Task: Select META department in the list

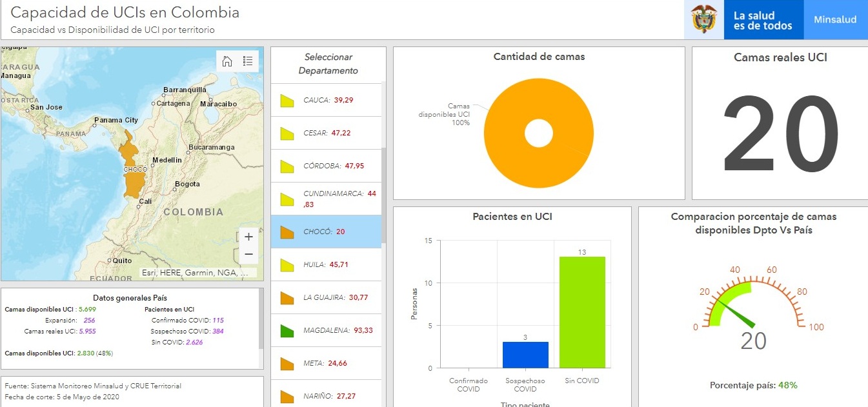Action: point(326,363)
